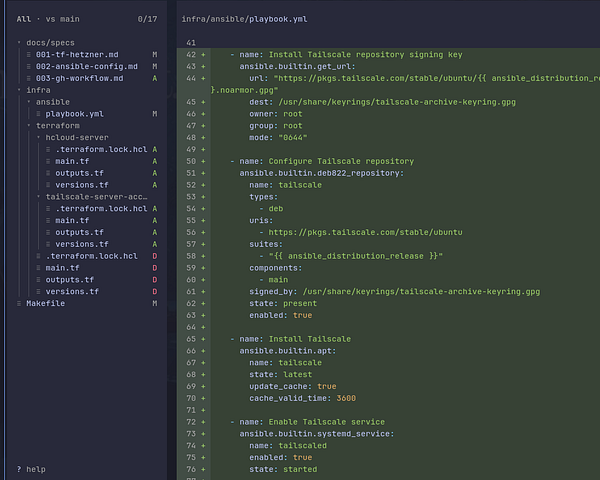Open outputs.tf under tailscale-server-acc
Screen dimensions: 600x480
tap(79, 232)
